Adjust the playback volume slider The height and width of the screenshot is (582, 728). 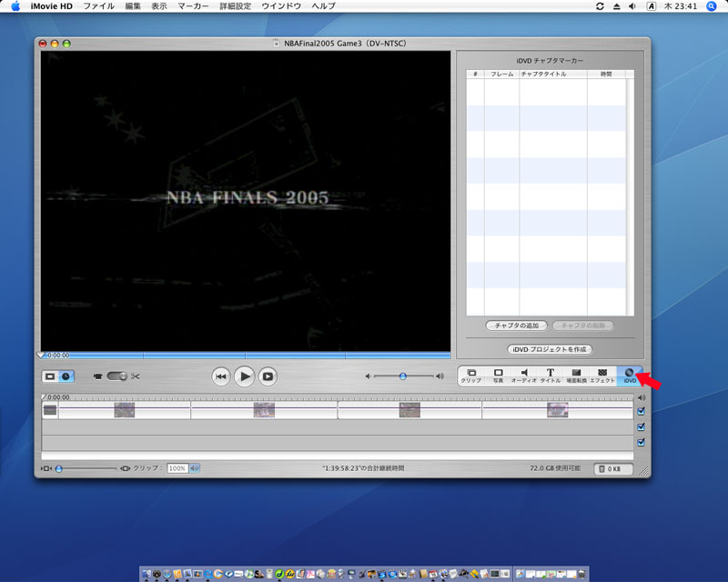point(402,376)
